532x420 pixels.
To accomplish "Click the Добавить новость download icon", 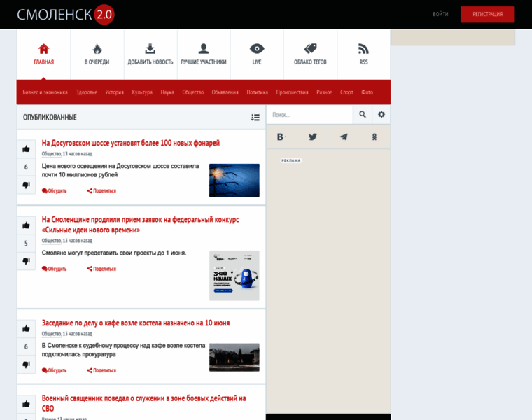I will (x=150, y=49).
